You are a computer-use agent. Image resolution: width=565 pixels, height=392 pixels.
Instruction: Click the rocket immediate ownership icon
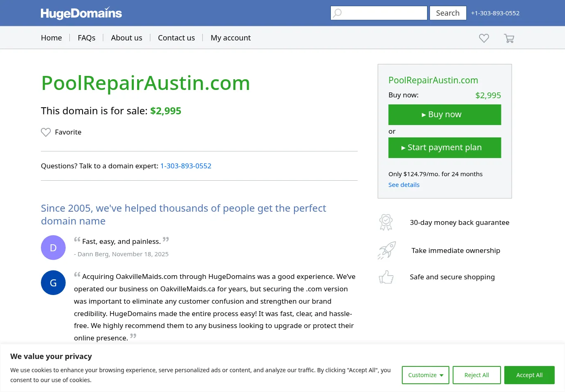click(x=387, y=250)
